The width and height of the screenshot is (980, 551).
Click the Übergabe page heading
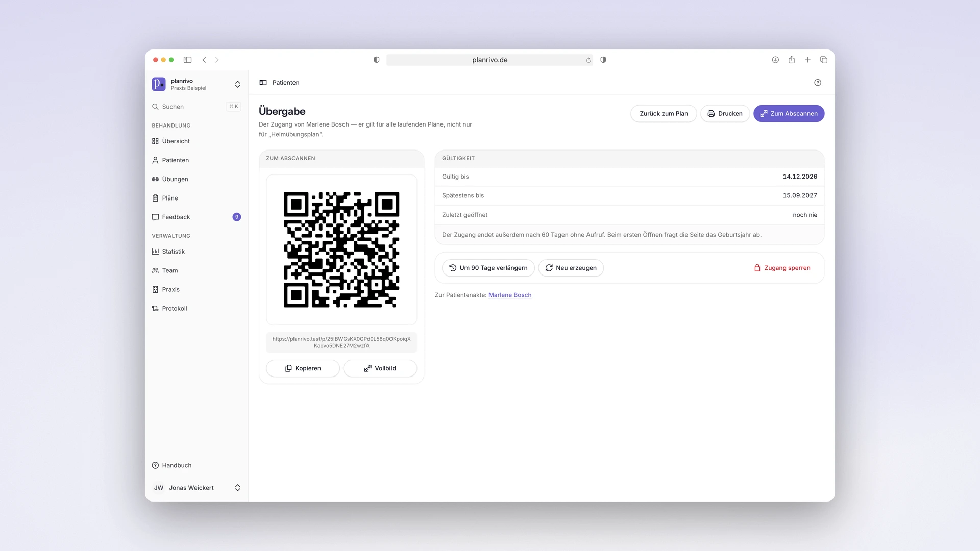coord(282,111)
